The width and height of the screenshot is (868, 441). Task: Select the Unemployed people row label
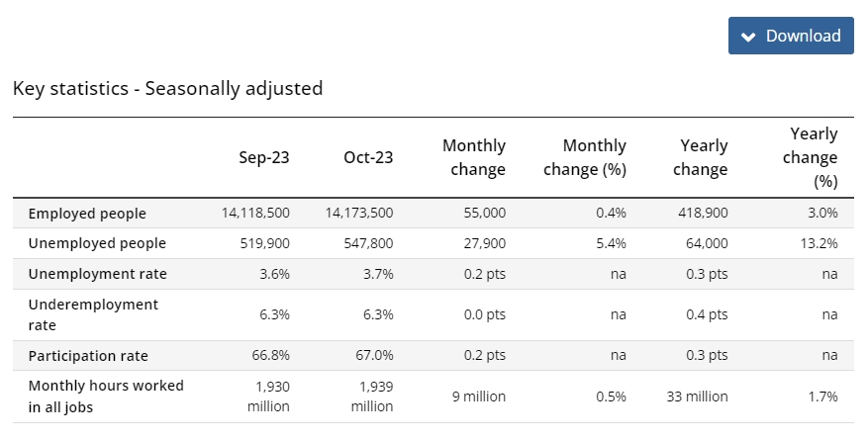[x=97, y=243]
